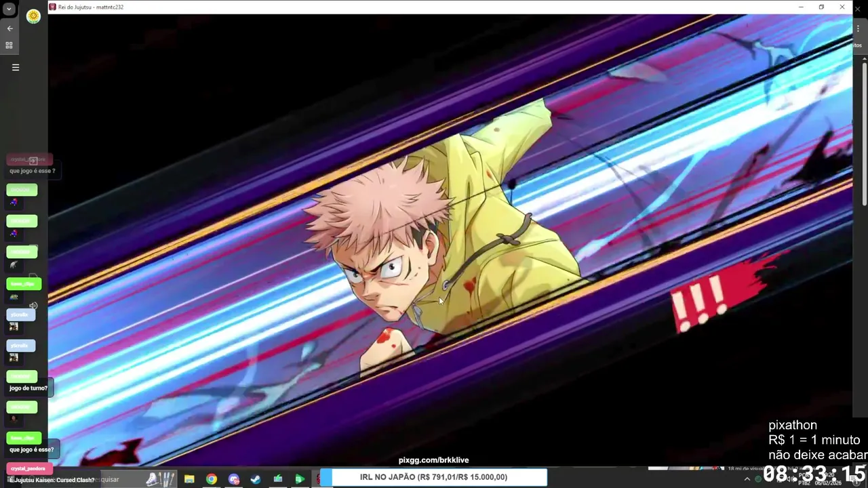
Task: Click the Rei do Jujutsu window title icon
Action: (53, 7)
